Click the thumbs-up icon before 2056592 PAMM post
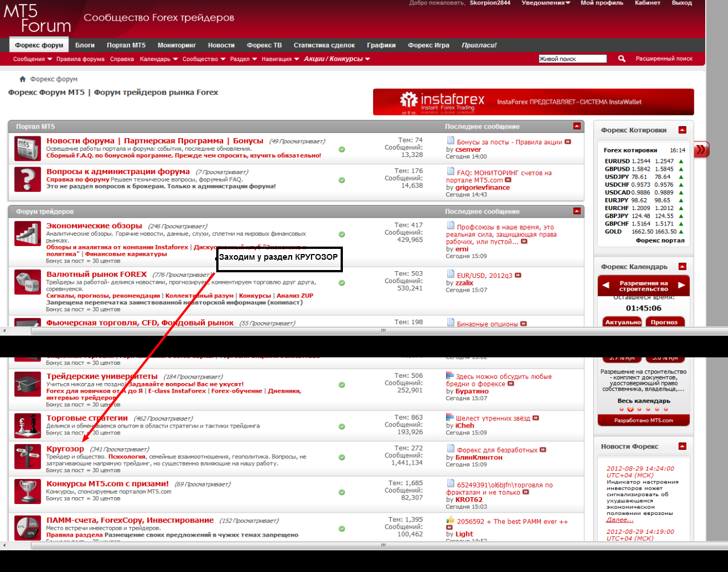728x572 pixels. (x=450, y=520)
